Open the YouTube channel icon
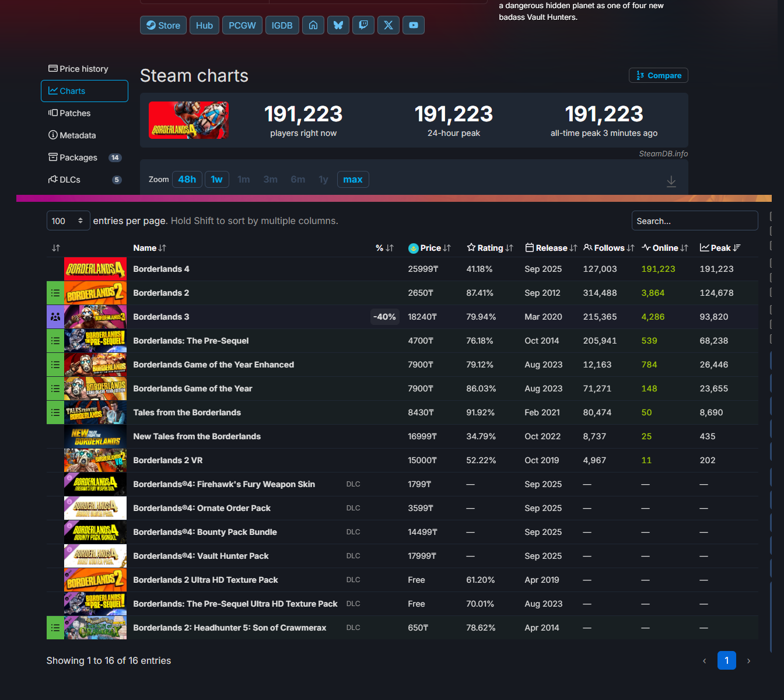Viewport: 784px width, 700px height. [414, 25]
